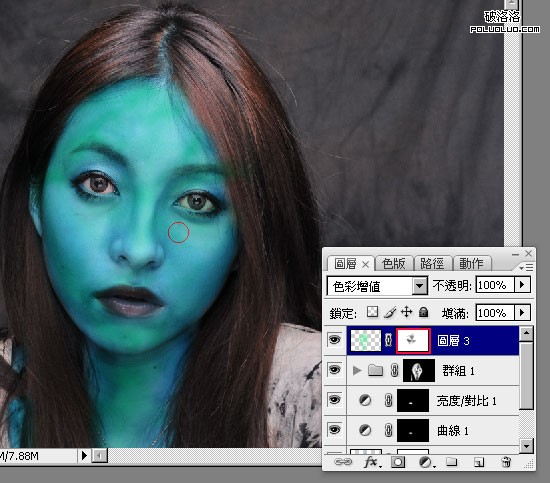Screen dimensions: 550x483
Task: Hide the 圖層 3 layer
Action: pyautogui.click(x=334, y=340)
